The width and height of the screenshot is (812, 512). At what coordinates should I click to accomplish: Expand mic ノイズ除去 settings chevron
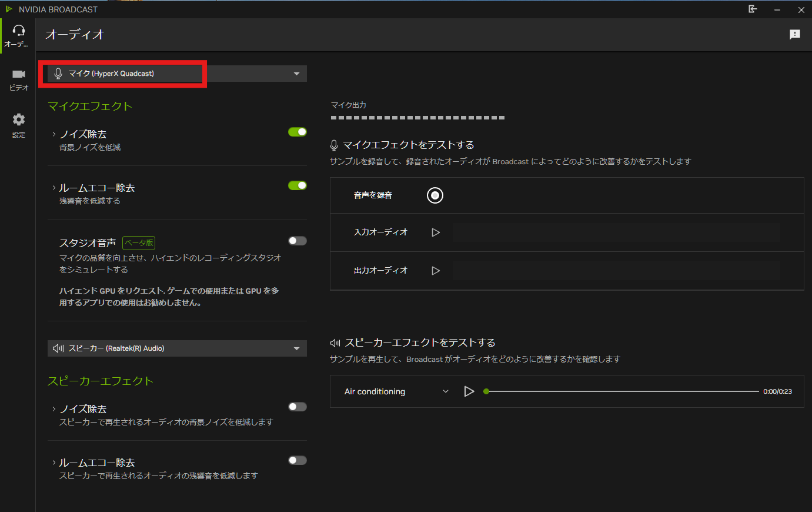click(x=54, y=134)
